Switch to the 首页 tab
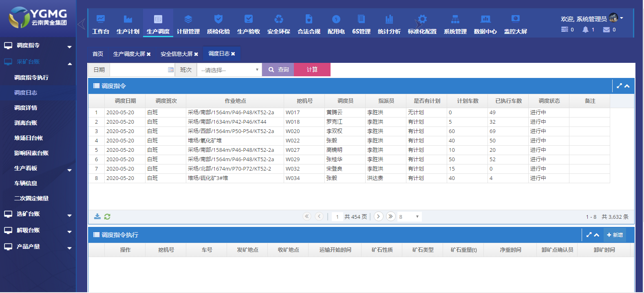 [98, 54]
